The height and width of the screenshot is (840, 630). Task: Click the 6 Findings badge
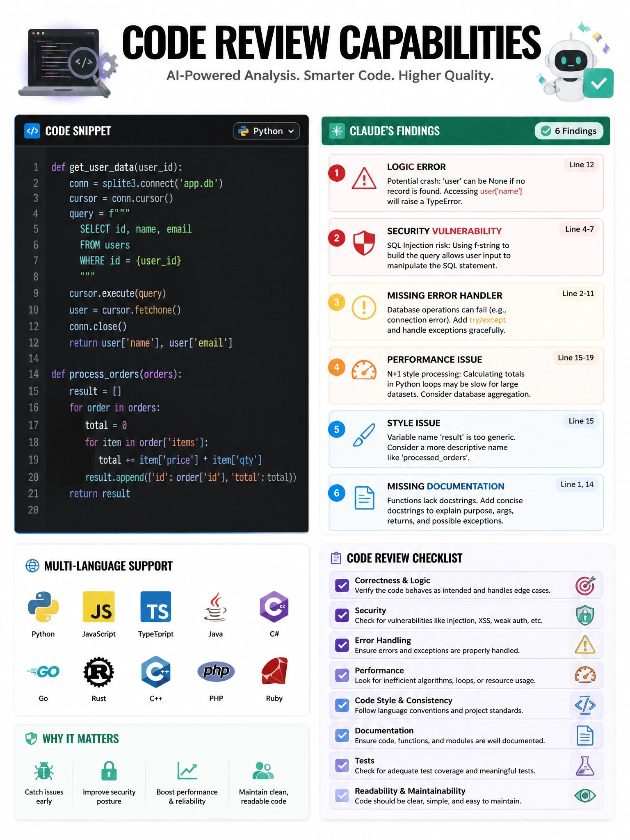(x=569, y=131)
